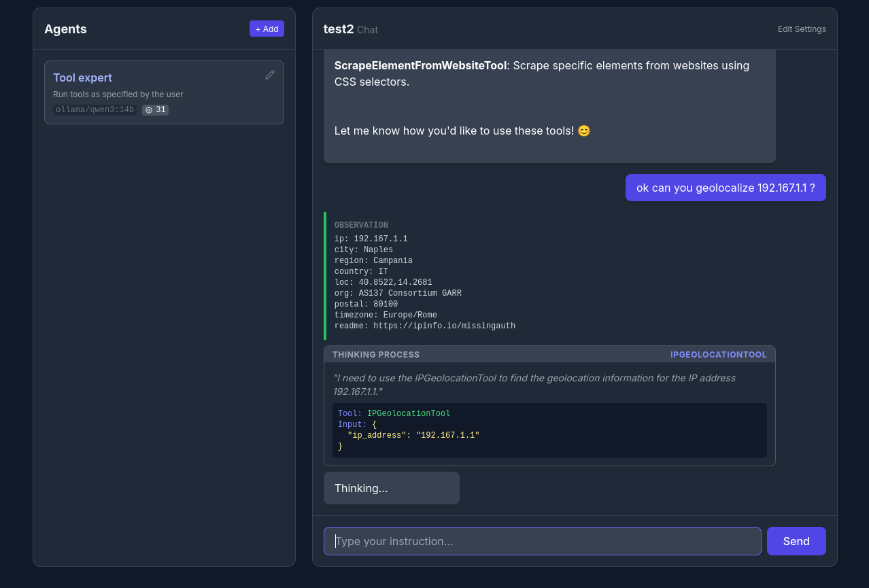Click the Thinking... status bubble

tap(391, 488)
